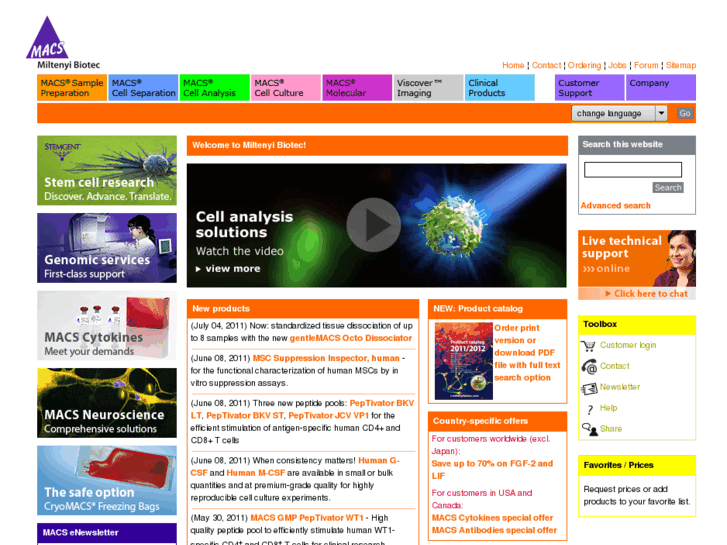Click the Home link in top navigation
The width and height of the screenshot is (727, 545).
point(513,65)
